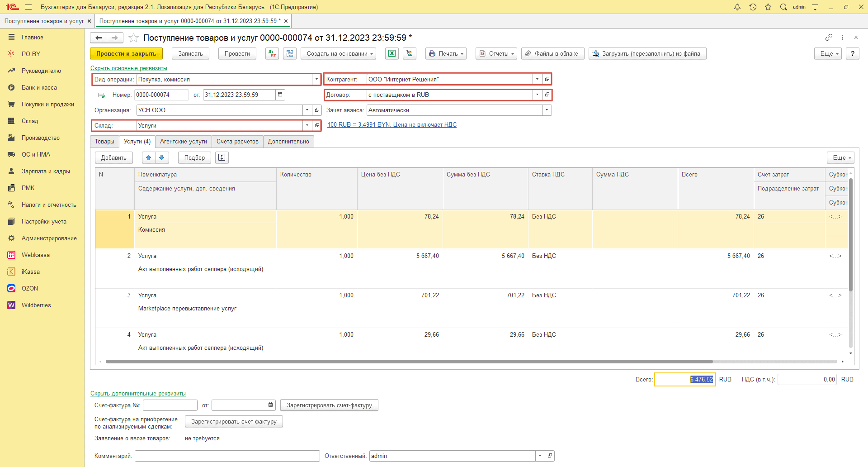This screenshot has width=868, height=467.
Task: Click Записать button
Action: [190, 53]
